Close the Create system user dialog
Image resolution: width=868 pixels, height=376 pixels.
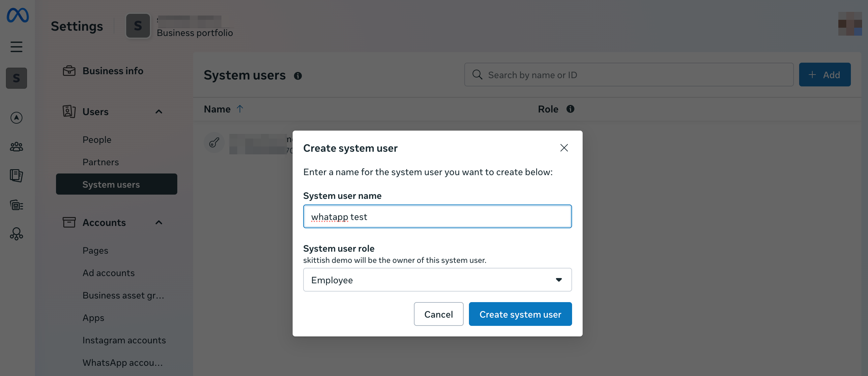564,148
